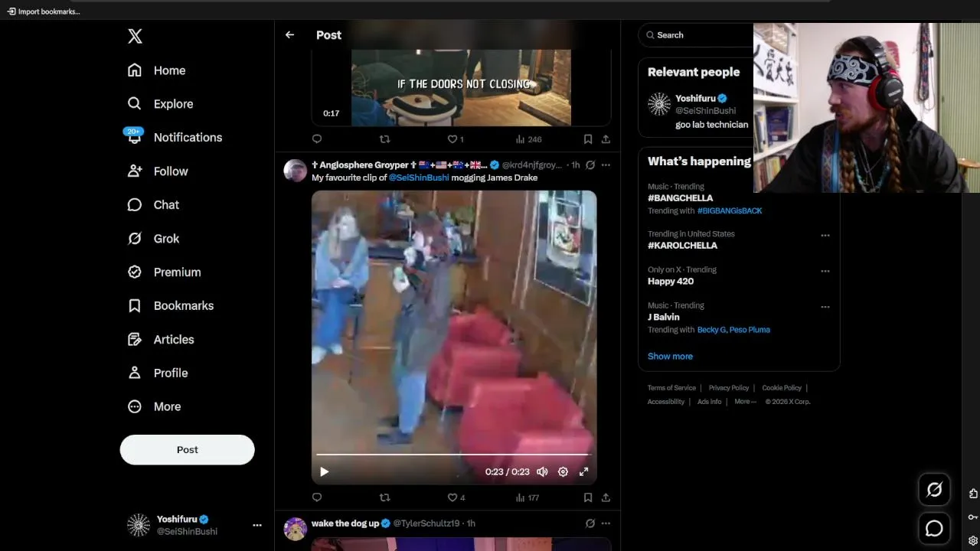This screenshot has width=980, height=551.
Task: Open Terms of Service link
Action: point(671,388)
